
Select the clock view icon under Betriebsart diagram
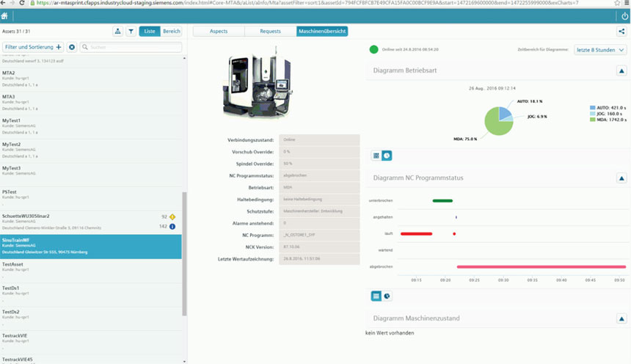[x=387, y=156]
